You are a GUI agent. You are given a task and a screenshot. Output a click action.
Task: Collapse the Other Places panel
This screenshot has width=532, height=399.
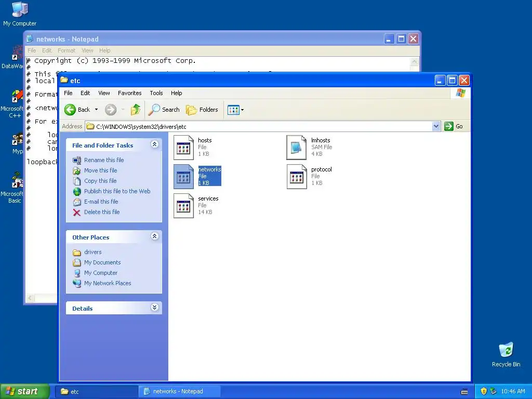(154, 236)
